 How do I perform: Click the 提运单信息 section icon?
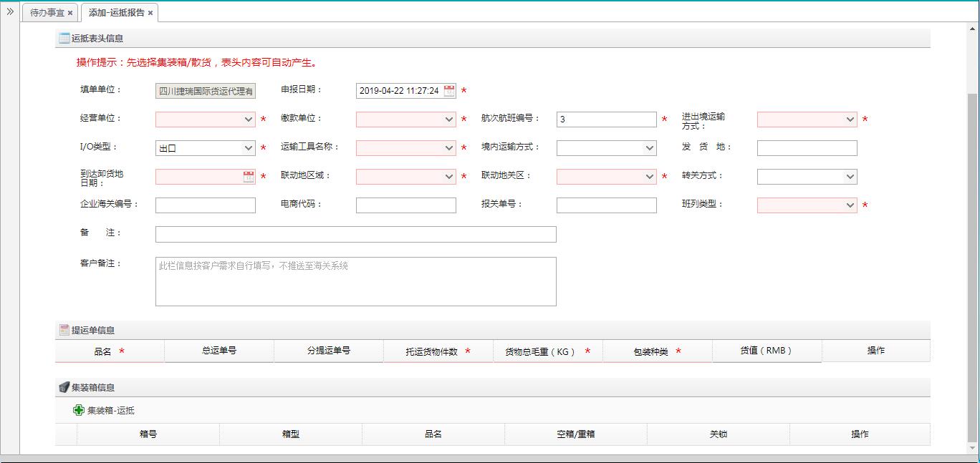pos(64,330)
